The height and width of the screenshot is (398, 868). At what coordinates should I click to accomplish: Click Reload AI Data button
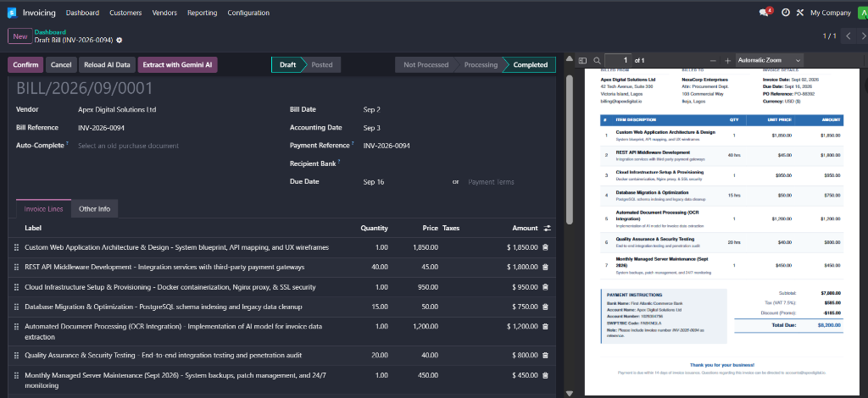[x=108, y=64]
